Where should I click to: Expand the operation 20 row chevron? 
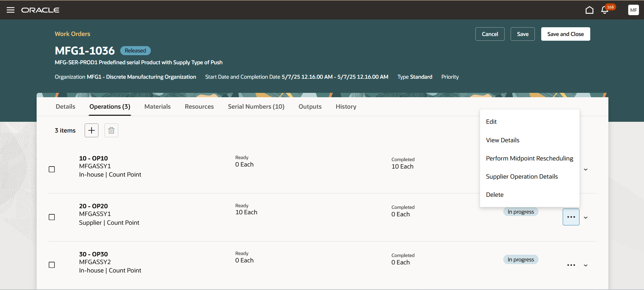pos(586,218)
